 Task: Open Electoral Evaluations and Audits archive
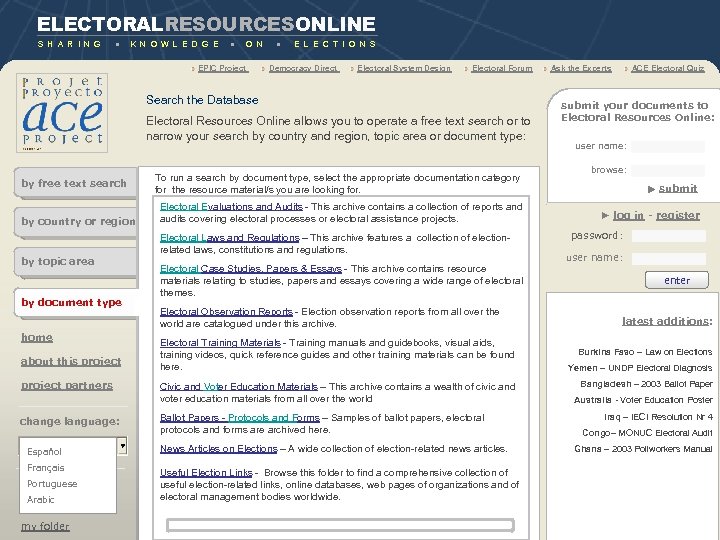point(231,207)
